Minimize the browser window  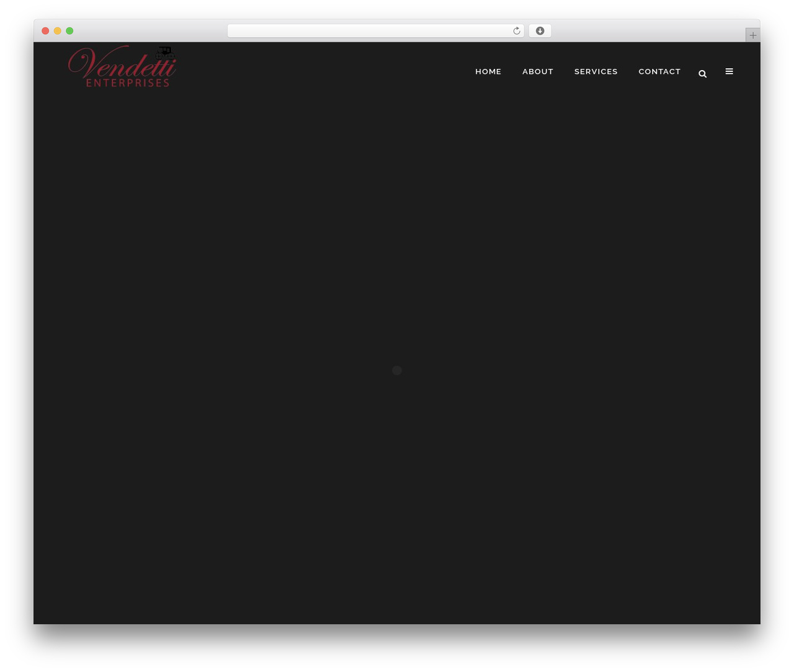pyautogui.click(x=58, y=31)
